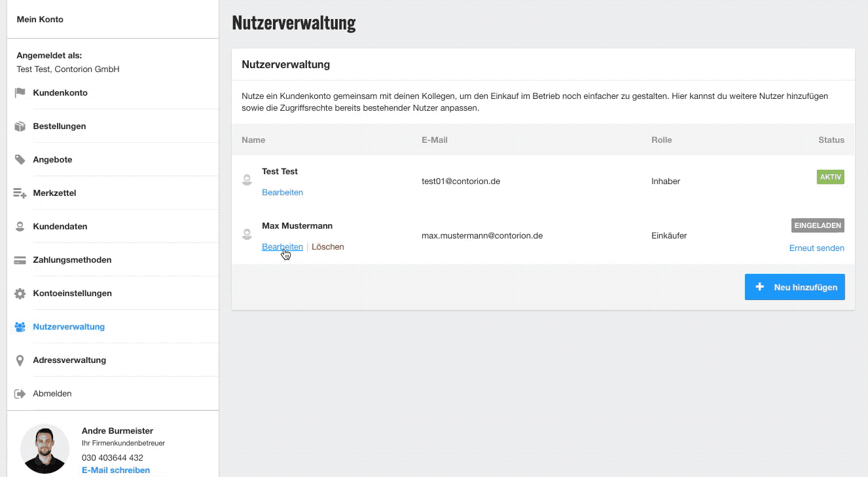Open the Bestellungen menu item

coord(59,126)
